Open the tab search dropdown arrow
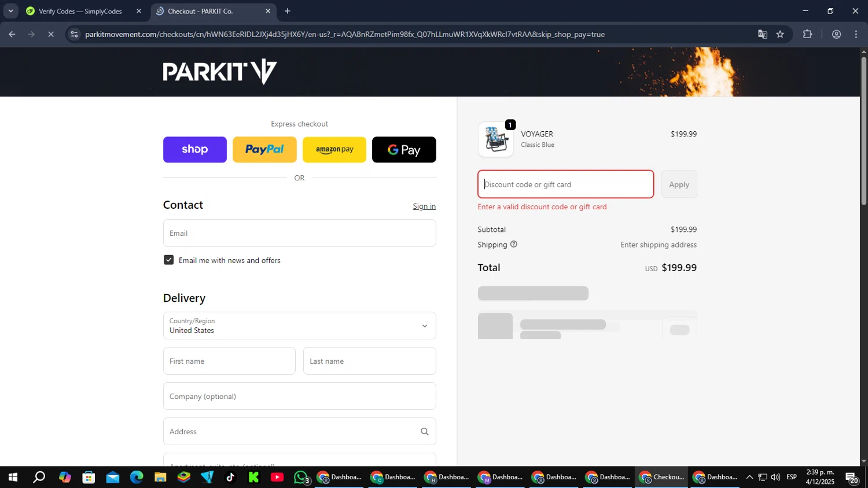The height and width of the screenshot is (488, 868). click(x=10, y=11)
